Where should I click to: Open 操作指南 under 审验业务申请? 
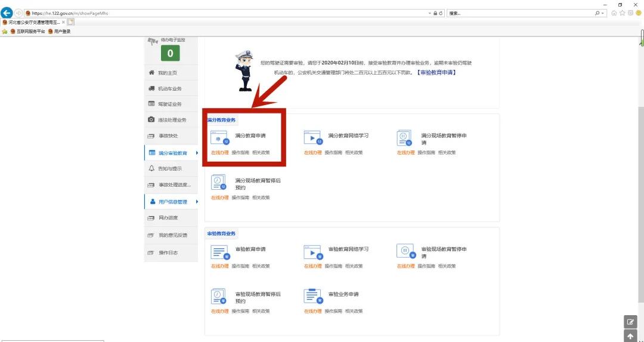[334, 311]
